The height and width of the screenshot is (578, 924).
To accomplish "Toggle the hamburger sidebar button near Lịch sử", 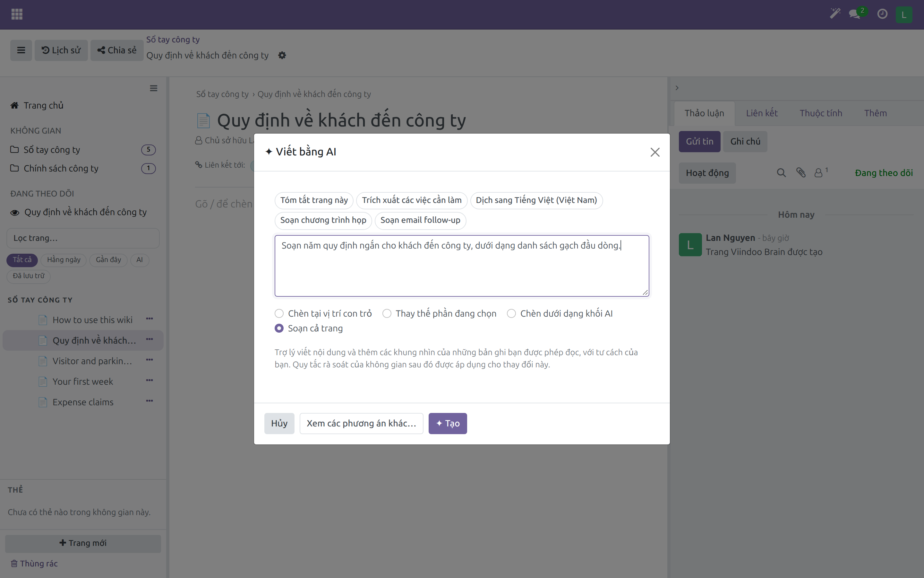I will click(x=21, y=50).
